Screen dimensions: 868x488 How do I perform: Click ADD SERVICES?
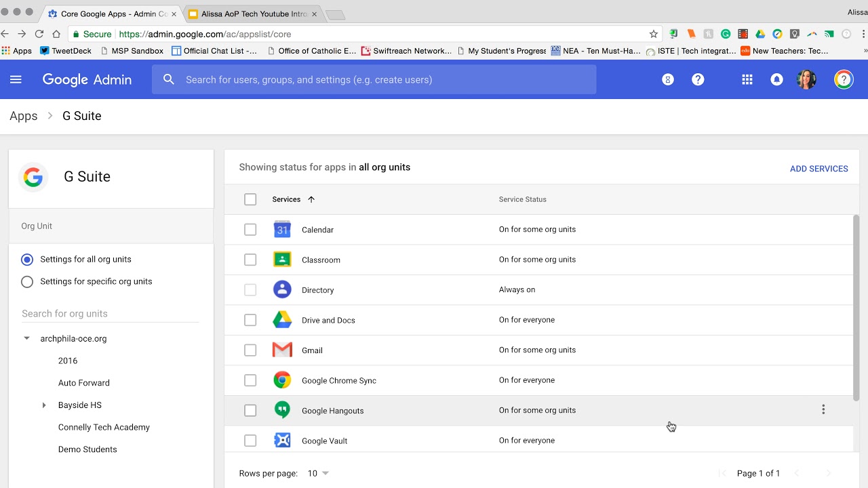(818, 169)
